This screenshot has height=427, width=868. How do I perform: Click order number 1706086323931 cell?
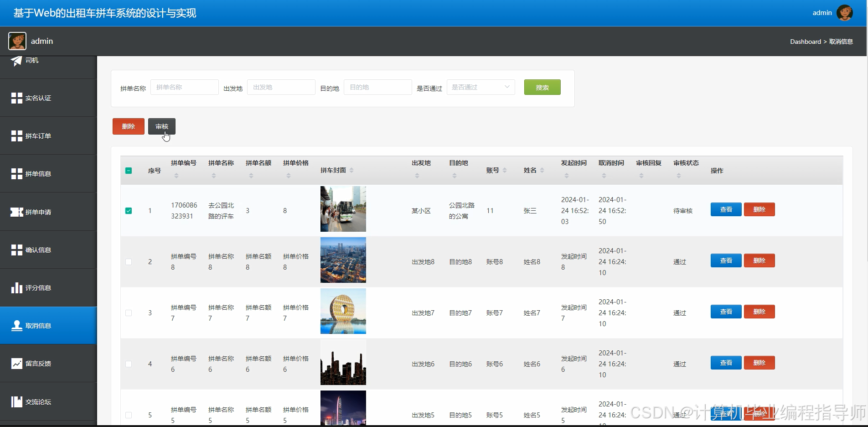[184, 211]
